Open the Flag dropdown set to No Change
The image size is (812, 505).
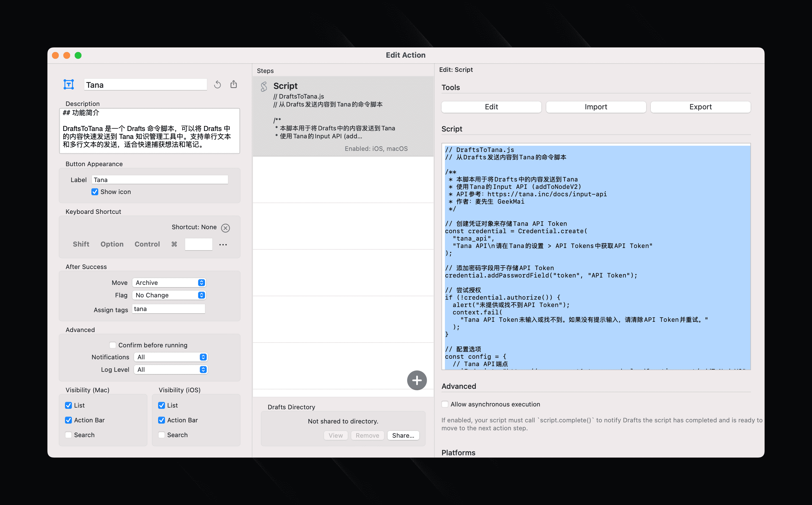(169, 295)
